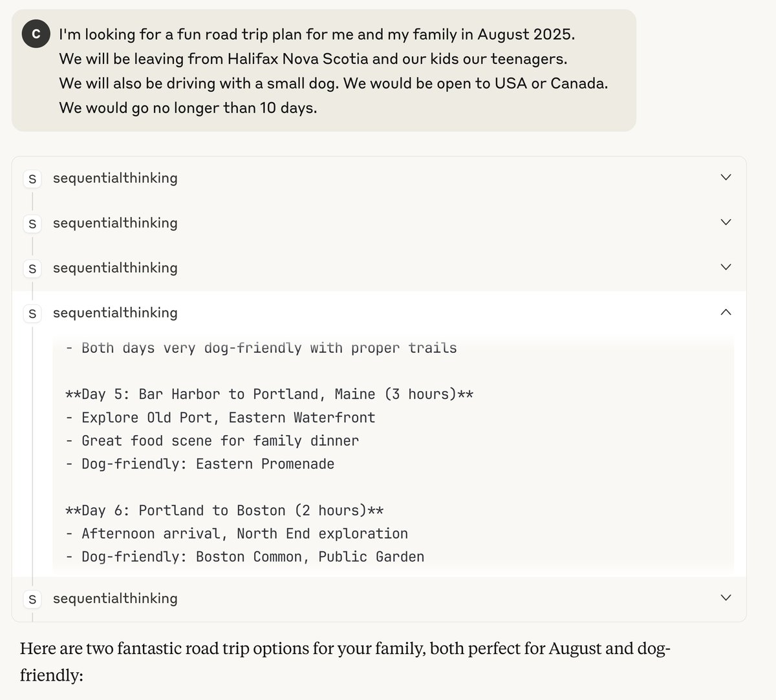Open the first sequentialthinking label

[x=115, y=178]
